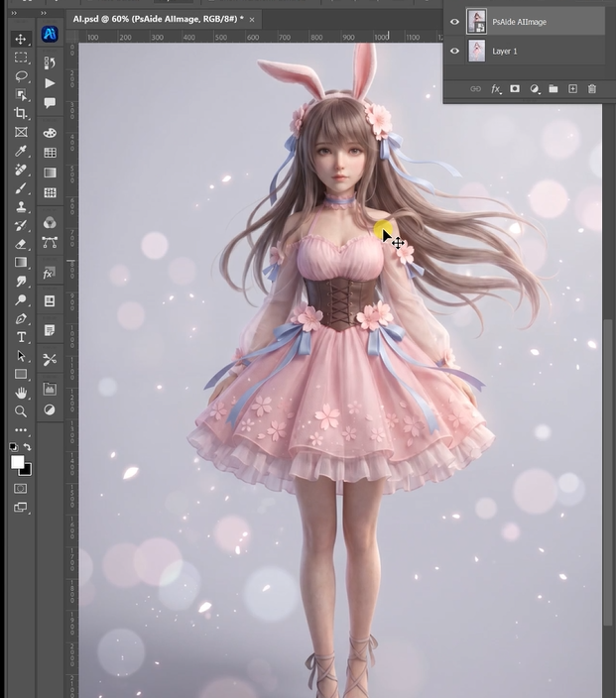Image resolution: width=616 pixels, height=698 pixels.
Task: Open the Layer Comps panel icon
Action: coord(50,389)
